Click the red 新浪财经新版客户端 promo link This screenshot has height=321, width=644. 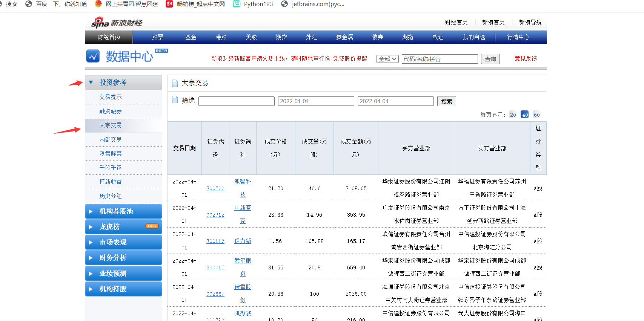[x=289, y=59]
